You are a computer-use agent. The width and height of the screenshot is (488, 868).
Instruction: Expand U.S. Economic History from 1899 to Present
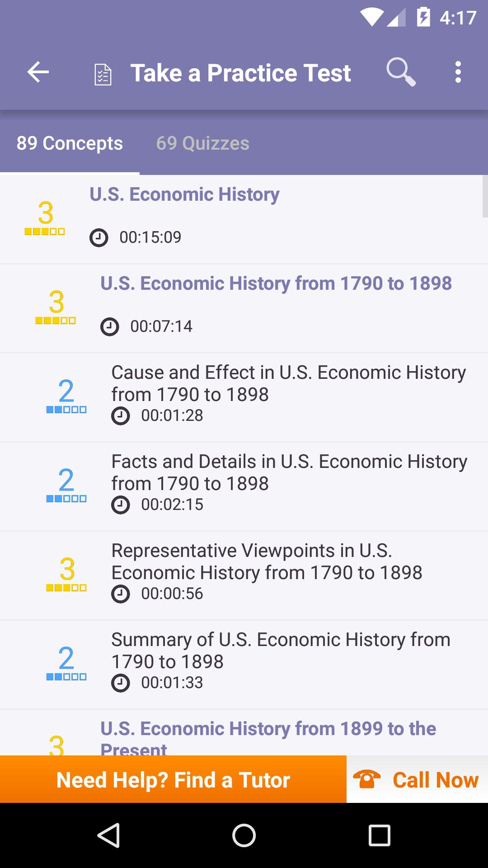[244, 732]
